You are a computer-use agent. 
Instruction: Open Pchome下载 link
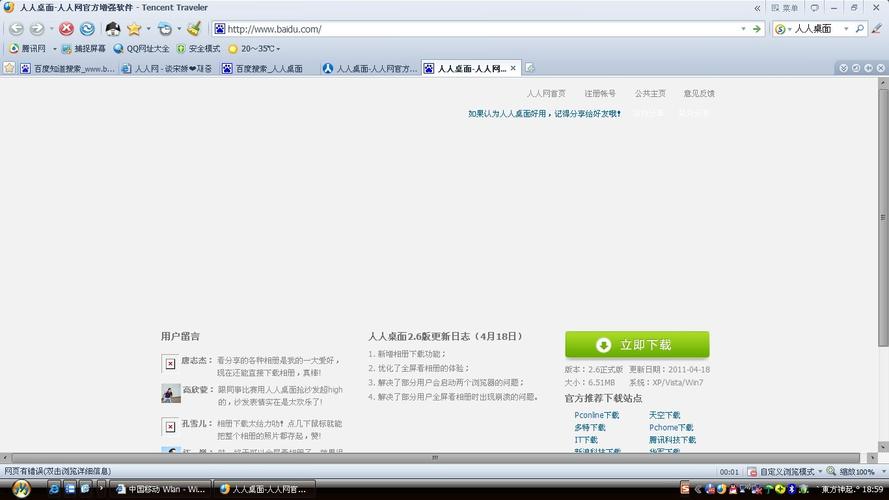coord(671,427)
